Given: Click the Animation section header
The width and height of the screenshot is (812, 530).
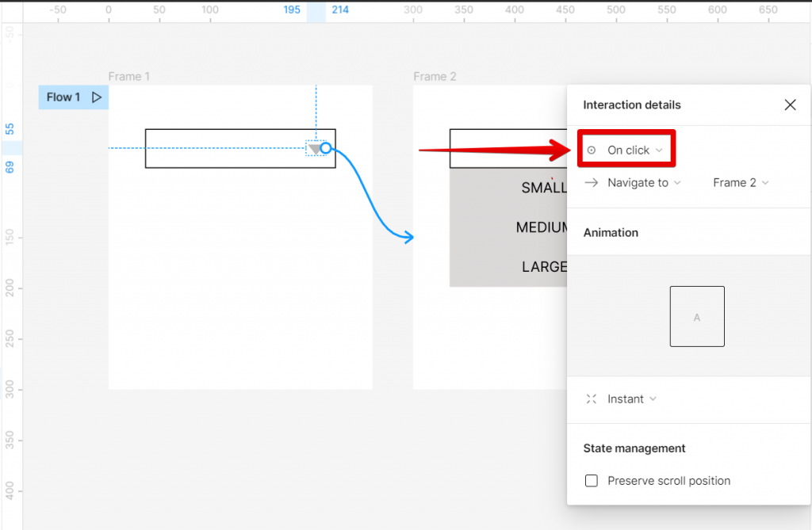Looking at the screenshot, I should coord(611,232).
